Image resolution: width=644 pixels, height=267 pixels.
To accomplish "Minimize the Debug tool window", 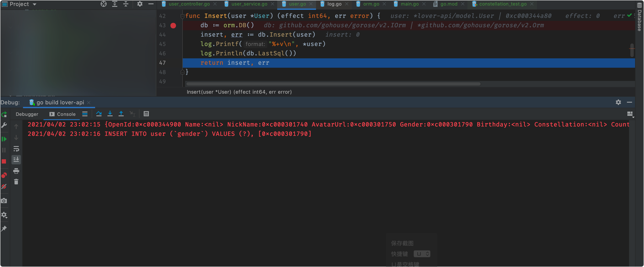I will click(x=629, y=102).
